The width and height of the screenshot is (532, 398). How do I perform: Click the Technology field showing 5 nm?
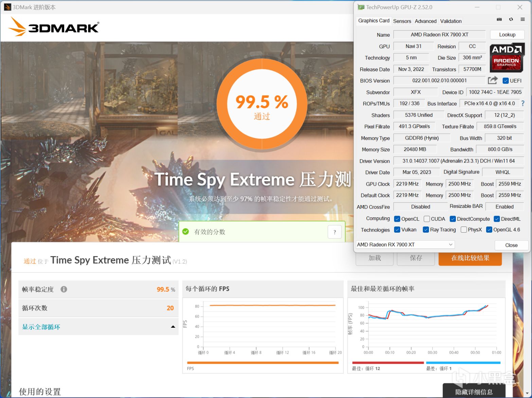(x=411, y=58)
